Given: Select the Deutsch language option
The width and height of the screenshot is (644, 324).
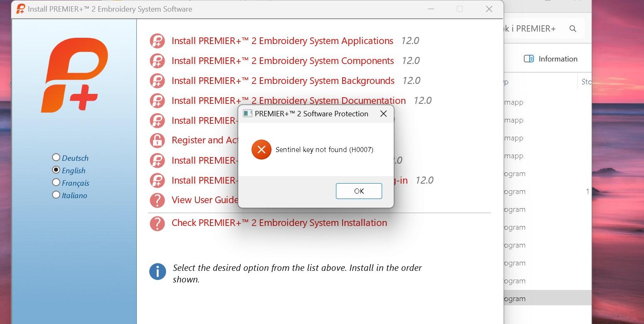Looking at the screenshot, I should click(x=56, y=157).
